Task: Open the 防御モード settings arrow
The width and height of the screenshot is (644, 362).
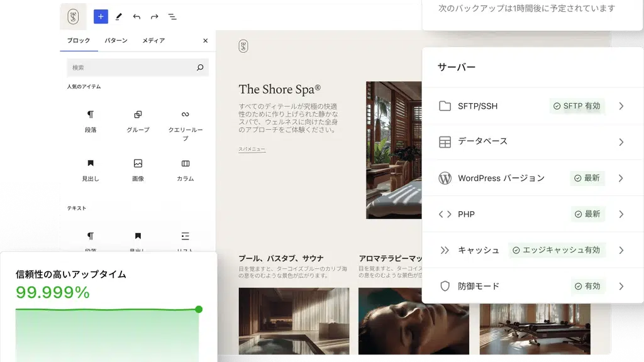Action: point(621,286)
